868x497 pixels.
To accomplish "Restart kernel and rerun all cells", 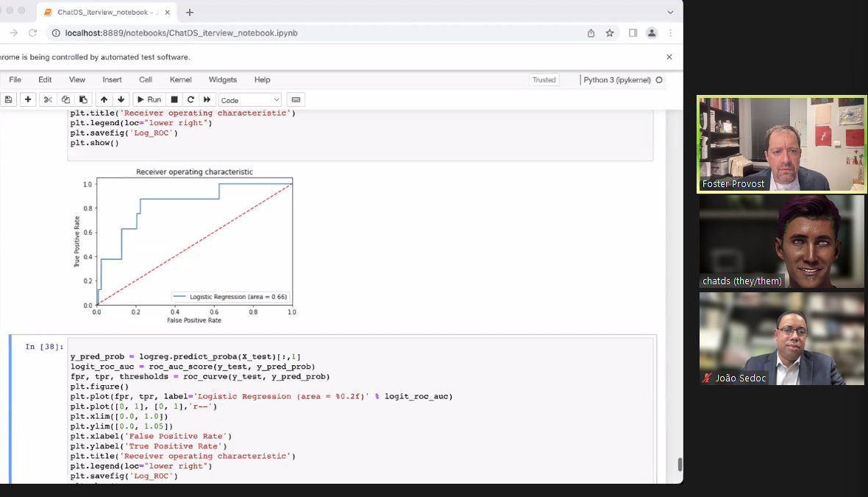I will pyautogui.click(x=207, y=99).
